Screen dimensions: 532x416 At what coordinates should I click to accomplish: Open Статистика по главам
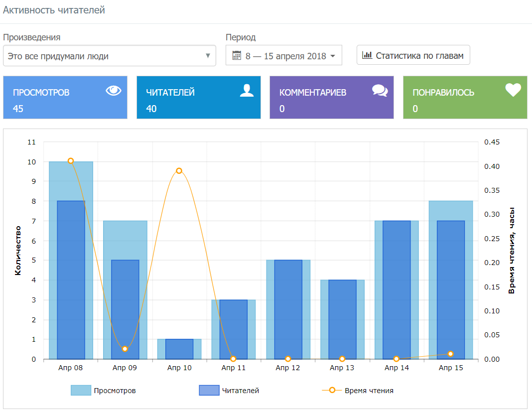coord(413,55)
